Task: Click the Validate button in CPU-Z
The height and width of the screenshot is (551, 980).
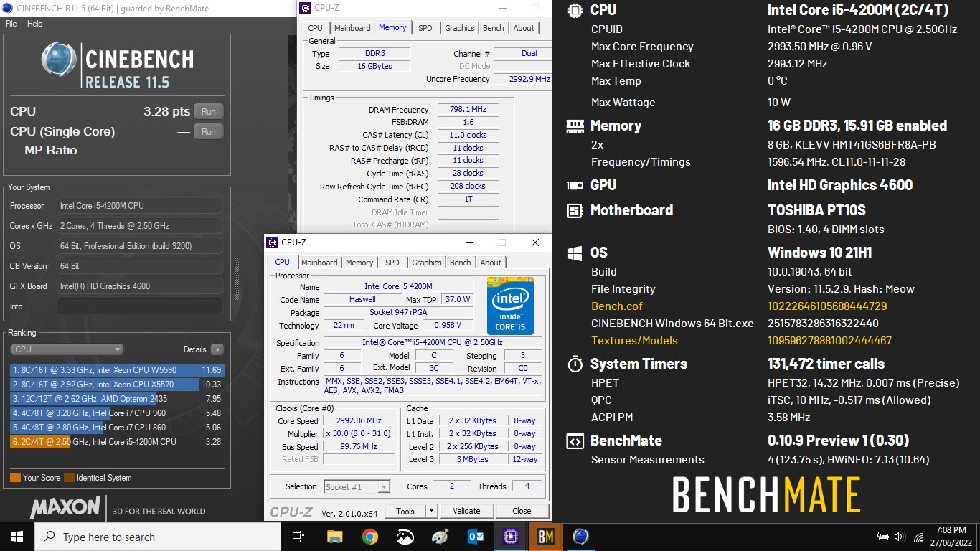Action: (x=466, y=511)
